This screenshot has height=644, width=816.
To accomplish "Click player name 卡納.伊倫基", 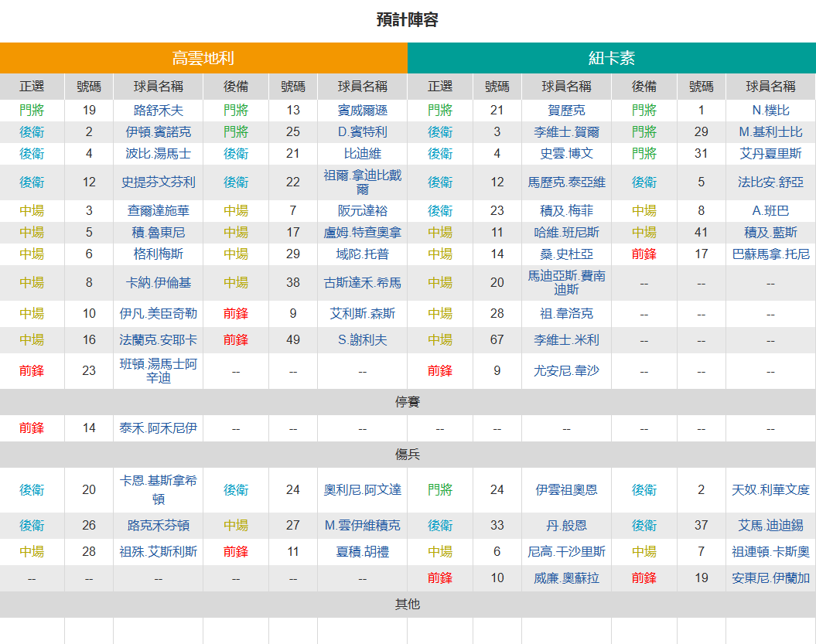I will pos(159,283).
